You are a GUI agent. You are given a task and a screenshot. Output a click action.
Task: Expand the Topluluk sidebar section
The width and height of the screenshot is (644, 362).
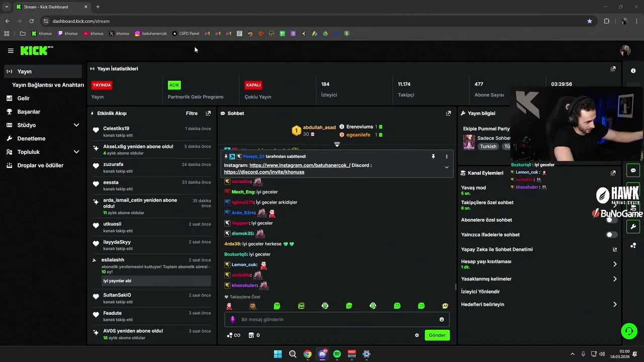pyautogui.click(x=76, y=152)
